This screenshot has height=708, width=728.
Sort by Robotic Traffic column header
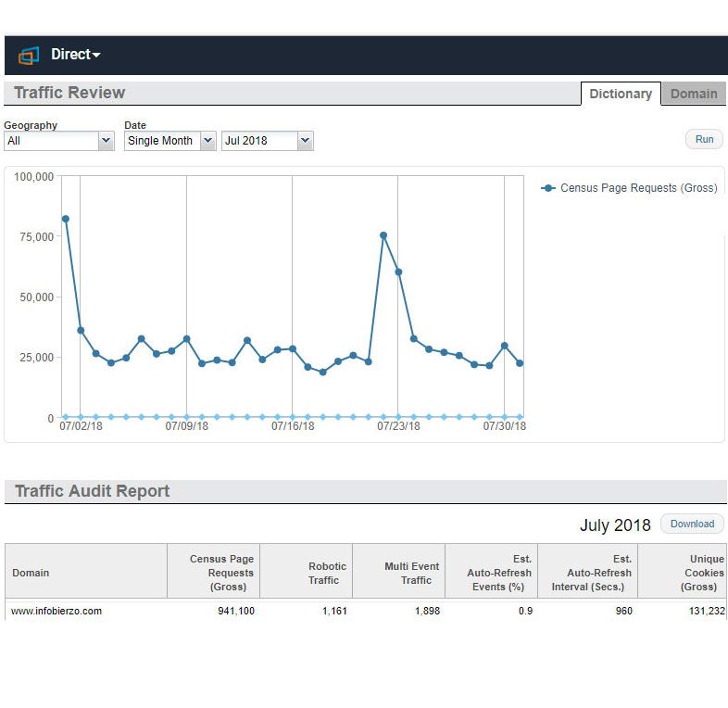(x=327, y=573)
